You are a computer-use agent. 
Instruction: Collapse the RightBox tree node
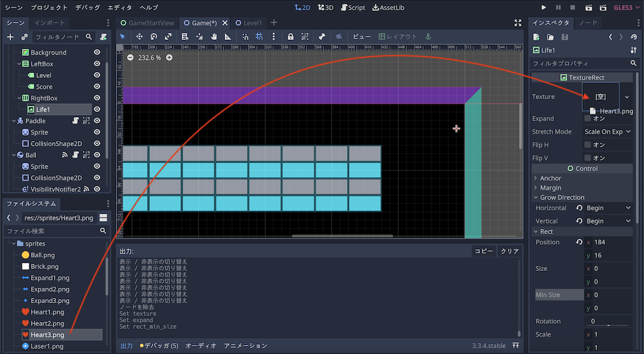[x=19, y=98]
